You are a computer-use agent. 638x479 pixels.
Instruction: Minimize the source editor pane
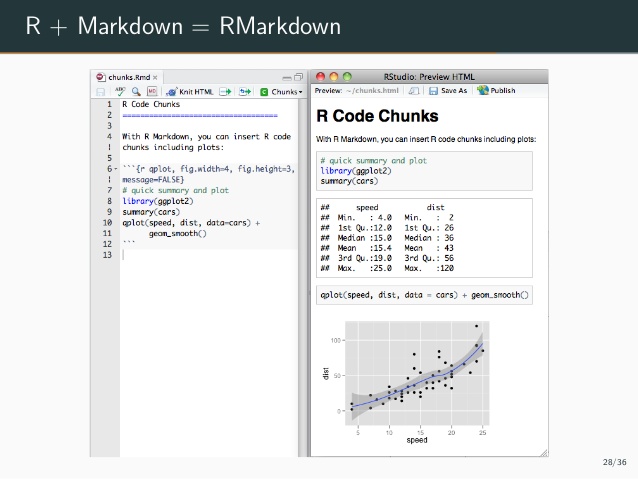point(287,78)
